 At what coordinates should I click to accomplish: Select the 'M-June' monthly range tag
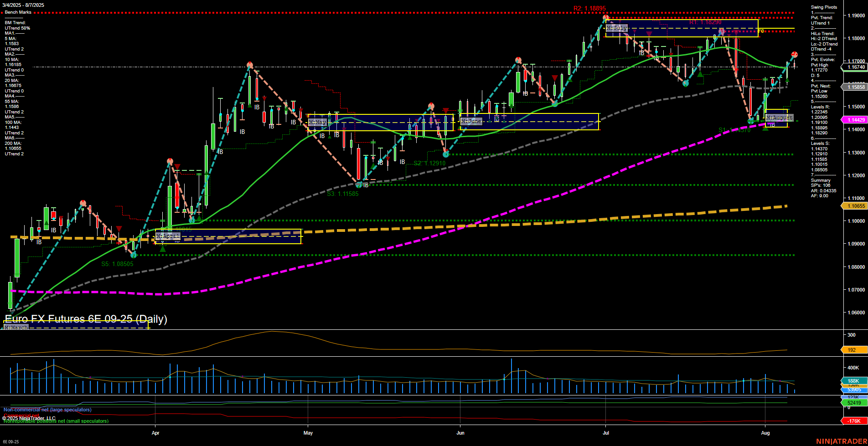[x=471, y=121]
